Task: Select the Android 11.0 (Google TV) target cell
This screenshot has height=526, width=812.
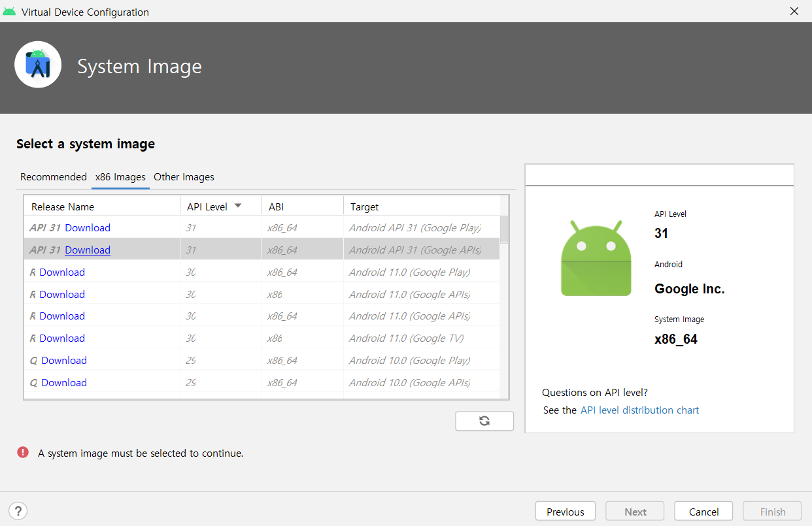Action: 422,338
